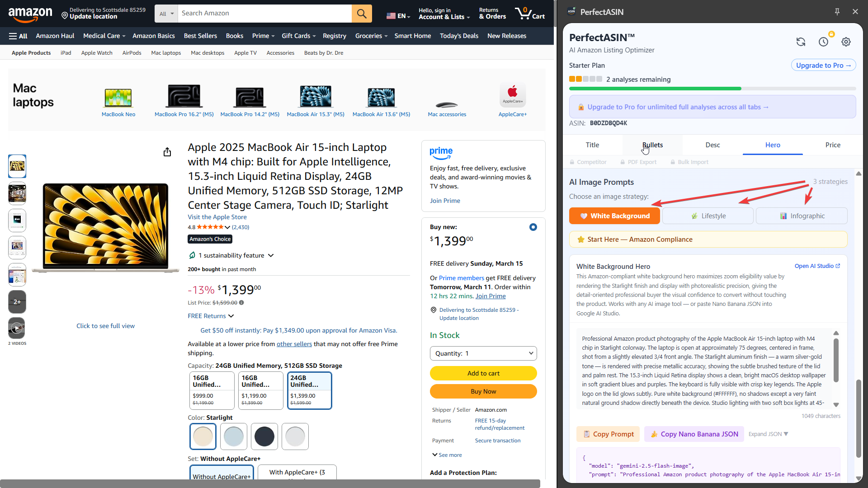Unpin the PerfectASIN panel
The width and height of the screenshot is (868, 488).
[837, 11]
